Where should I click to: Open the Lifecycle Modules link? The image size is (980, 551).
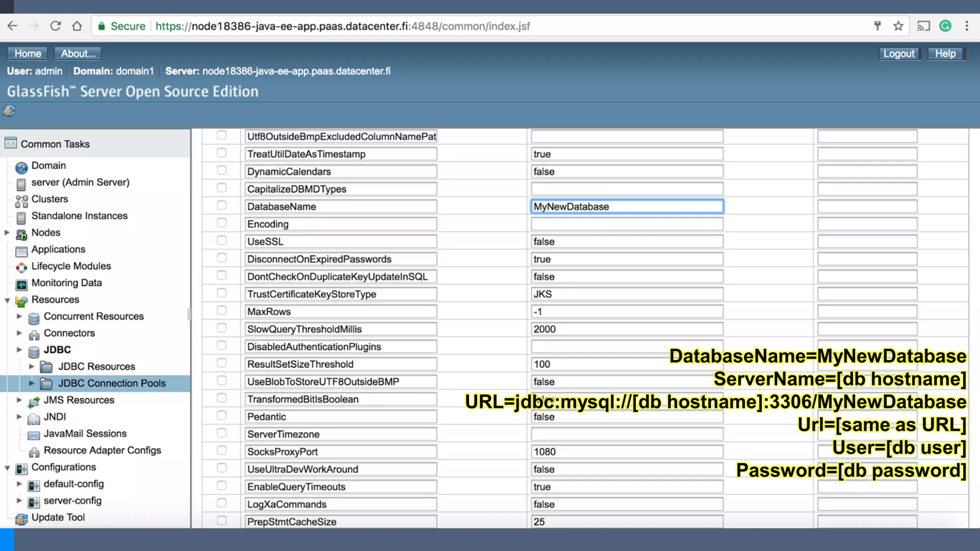[71, 266]
